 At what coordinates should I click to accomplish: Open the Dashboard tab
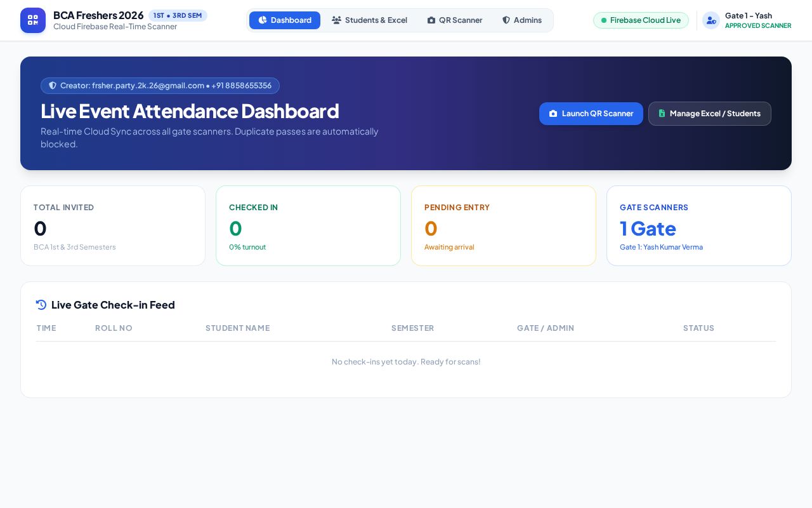(285, 20)
